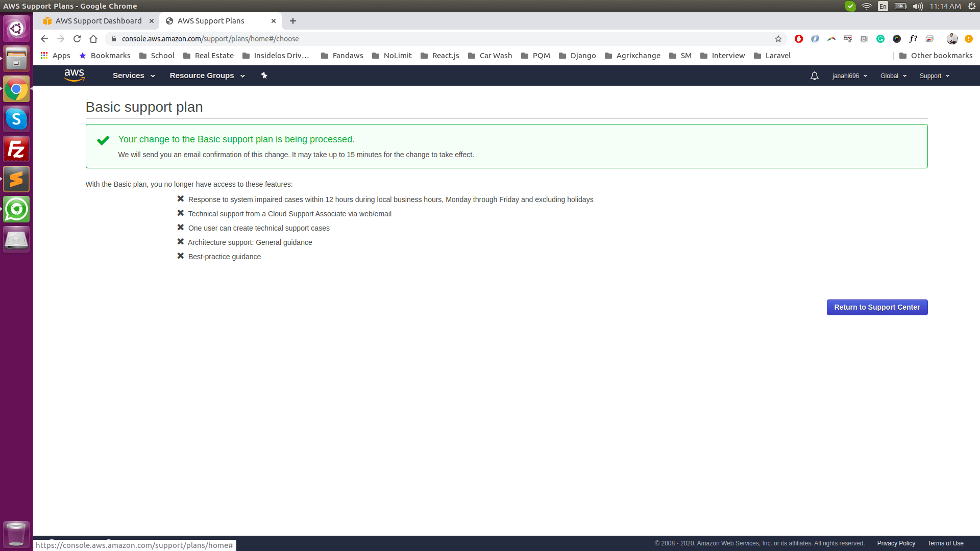Click the En keyboard language indicator
The width and height of the screenshot is (980, 551).
[883, 6]
